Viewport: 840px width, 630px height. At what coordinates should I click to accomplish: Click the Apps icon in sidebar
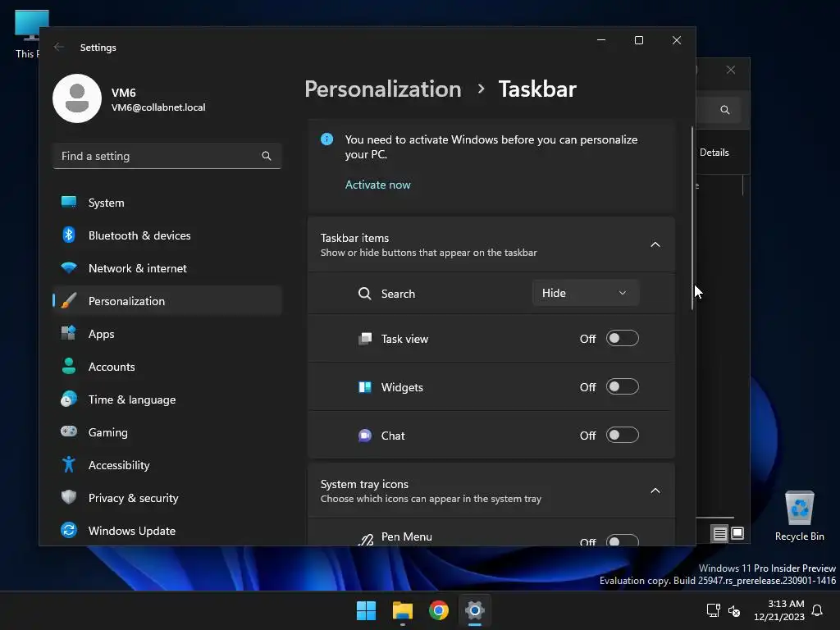(x=69, y=333)
